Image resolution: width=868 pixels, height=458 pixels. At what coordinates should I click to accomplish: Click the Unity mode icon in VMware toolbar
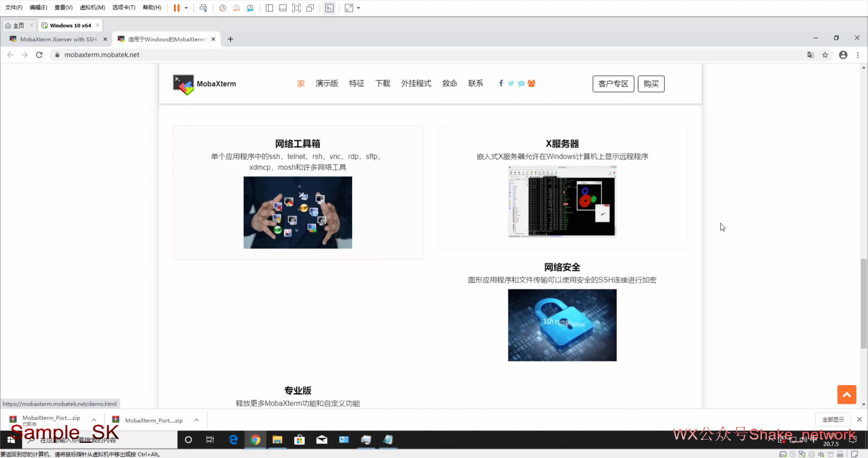coord(310,8)
